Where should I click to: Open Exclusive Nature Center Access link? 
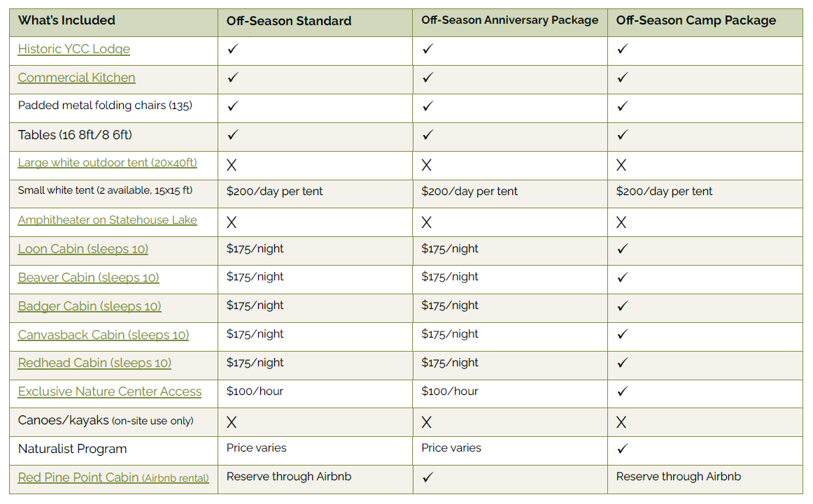point(109,391)
